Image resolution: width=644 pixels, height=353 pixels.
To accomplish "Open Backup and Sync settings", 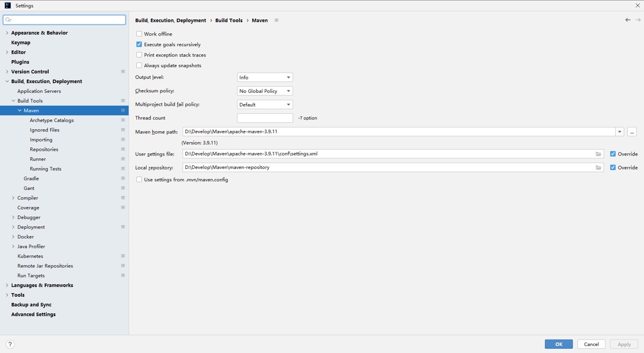I will 31,305.
